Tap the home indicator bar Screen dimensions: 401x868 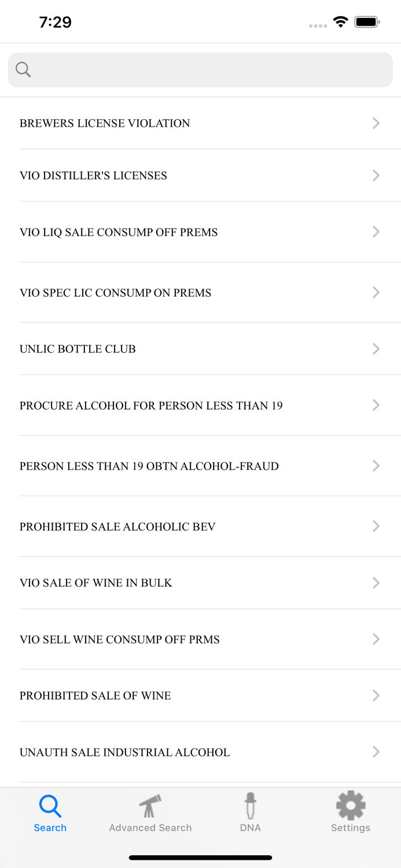tap(200, 858)
